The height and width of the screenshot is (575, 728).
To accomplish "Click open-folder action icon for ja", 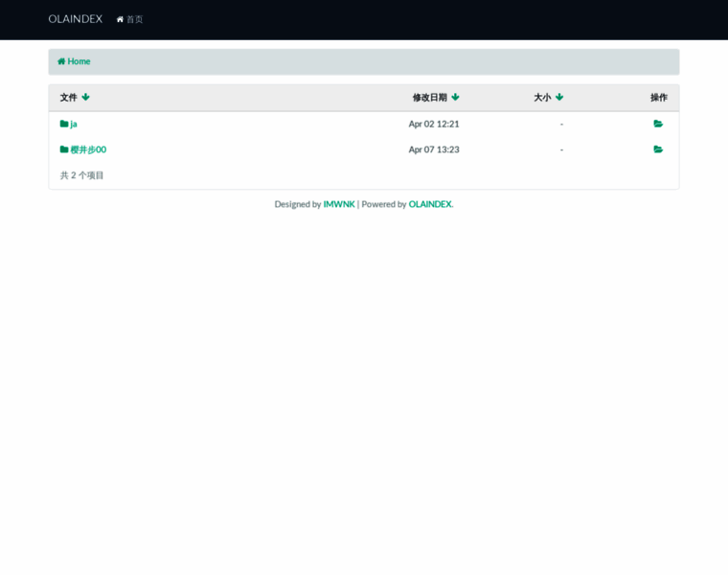I will point(658,124).
